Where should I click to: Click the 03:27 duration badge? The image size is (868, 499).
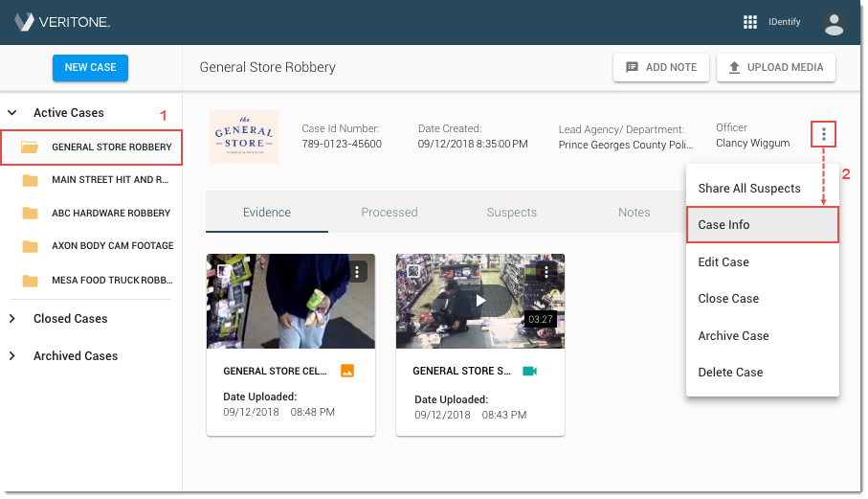click(540, 319)
